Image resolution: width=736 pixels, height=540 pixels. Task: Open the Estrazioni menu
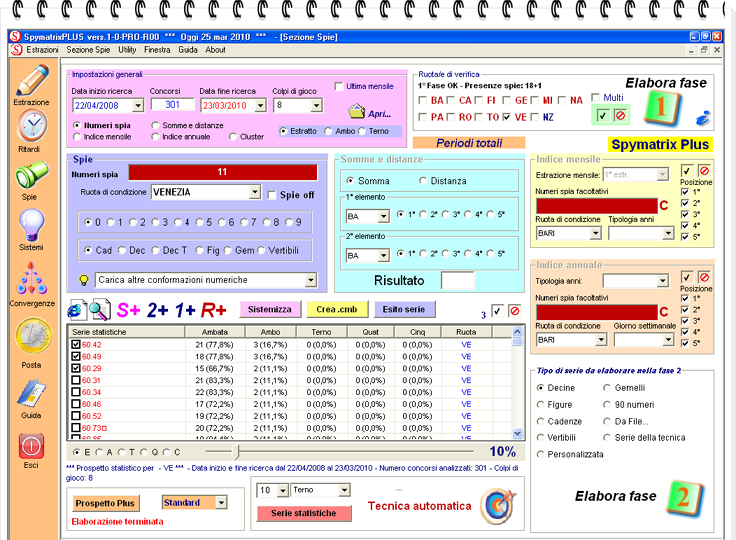pyautogui.click(x=42, y=50)
